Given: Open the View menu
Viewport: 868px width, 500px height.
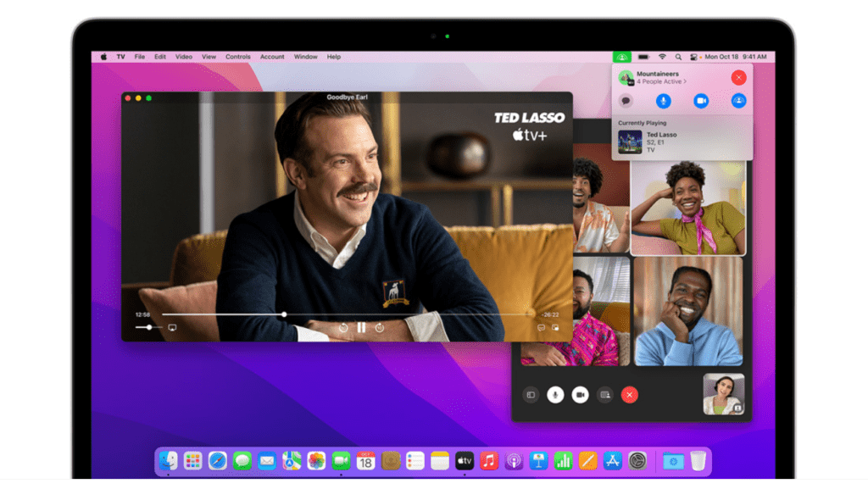Looking at the screenshot, I should coord(209,57).
